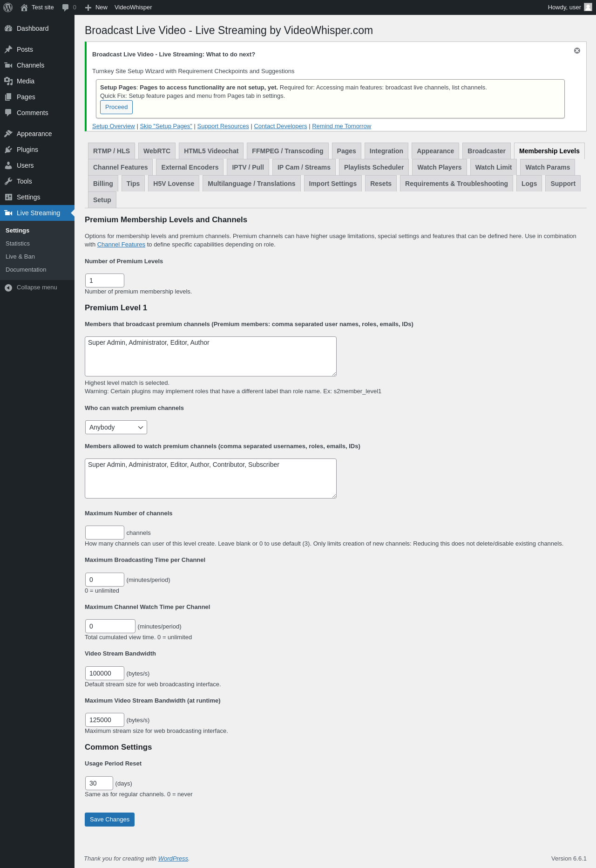
Task: Click the WordPress logo icon
Action: click(x=8, y=7)
